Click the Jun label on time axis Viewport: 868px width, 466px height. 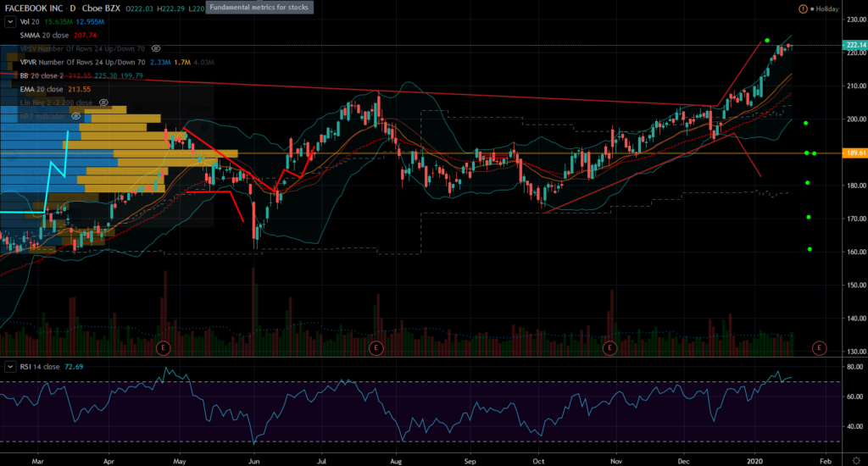(x=254, y=461)
